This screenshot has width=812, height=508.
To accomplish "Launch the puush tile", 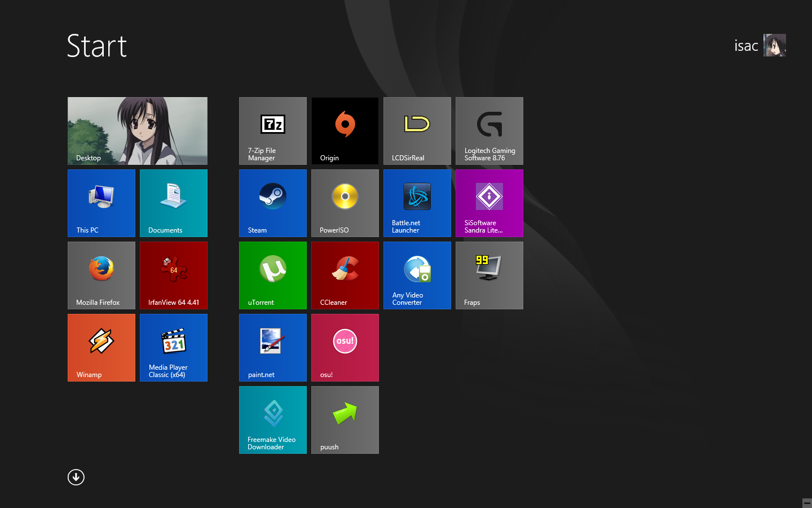I will [x=345, y=420].
